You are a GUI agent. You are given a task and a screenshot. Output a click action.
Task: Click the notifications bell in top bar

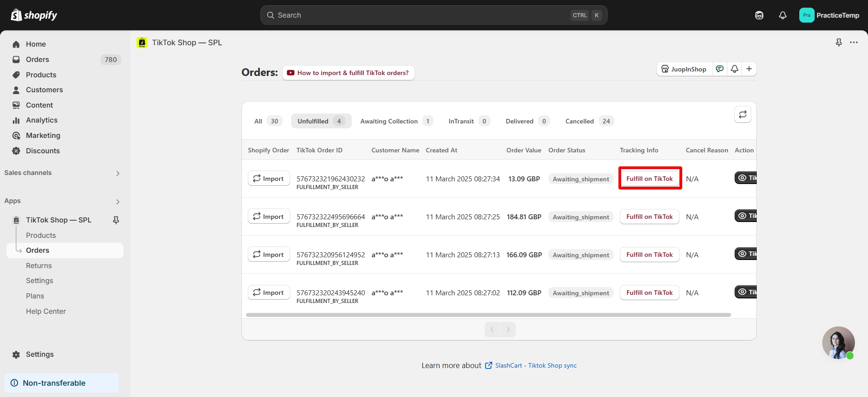click(783, 15)
